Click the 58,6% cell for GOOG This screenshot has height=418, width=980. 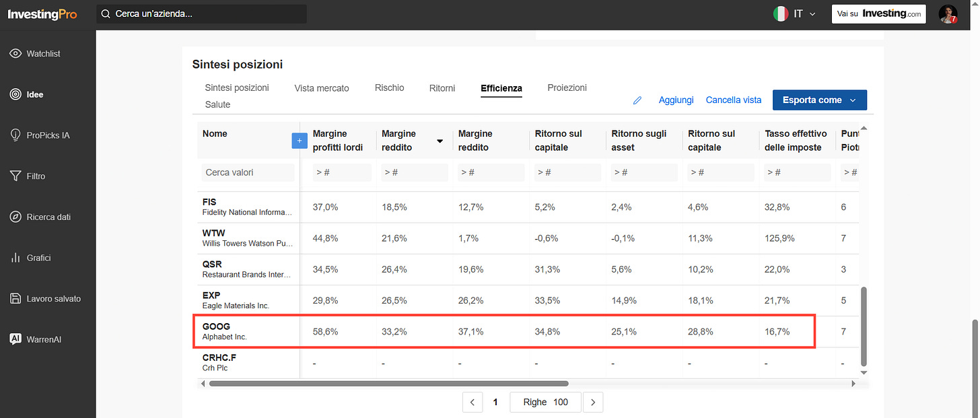tap(326, 331)
